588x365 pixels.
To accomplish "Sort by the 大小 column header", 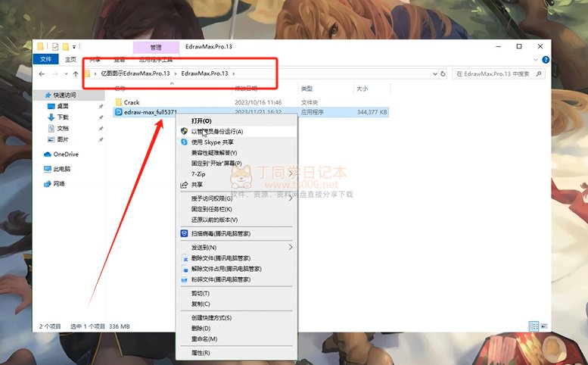I will (362, 89).
